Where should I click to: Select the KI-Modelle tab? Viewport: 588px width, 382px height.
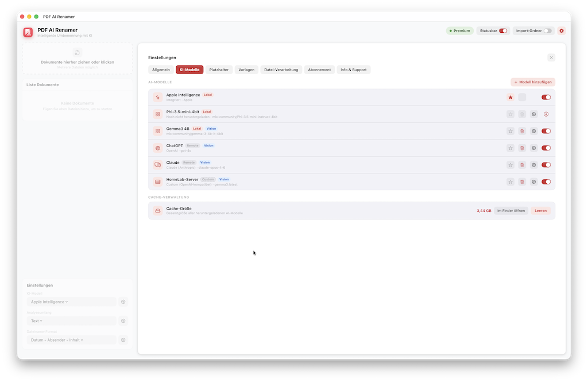click(189, 70)
